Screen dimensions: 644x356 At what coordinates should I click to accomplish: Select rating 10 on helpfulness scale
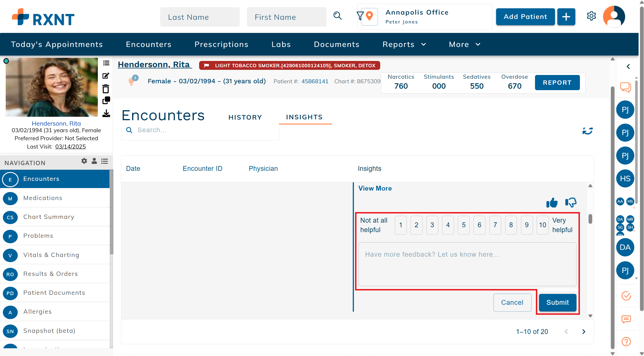click(x=543, y=225)
